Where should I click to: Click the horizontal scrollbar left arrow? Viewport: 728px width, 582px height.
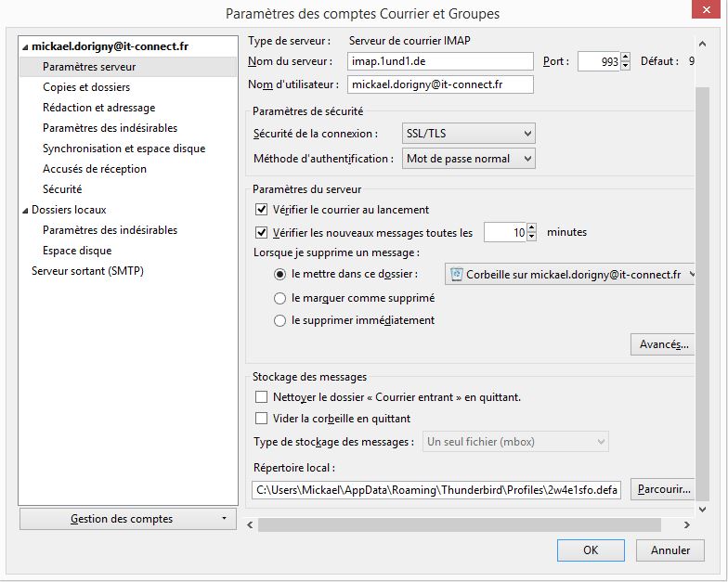[251, 525]
